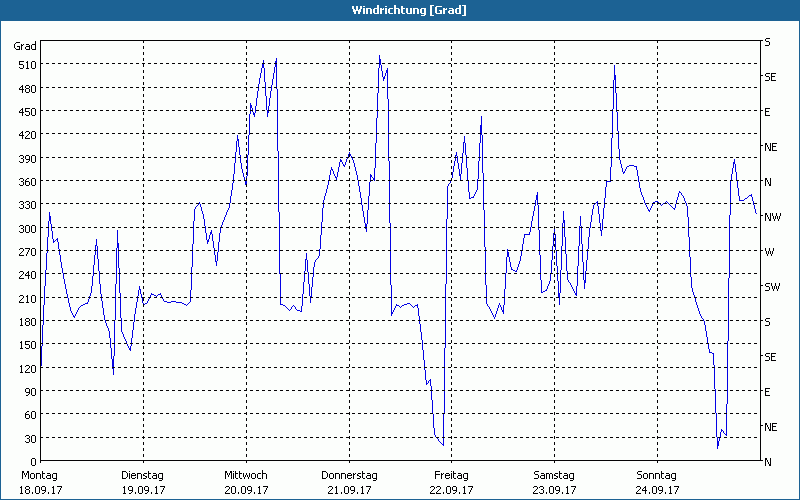Select the NE compass label beside the 30 gridline

[x=770, y=427]
